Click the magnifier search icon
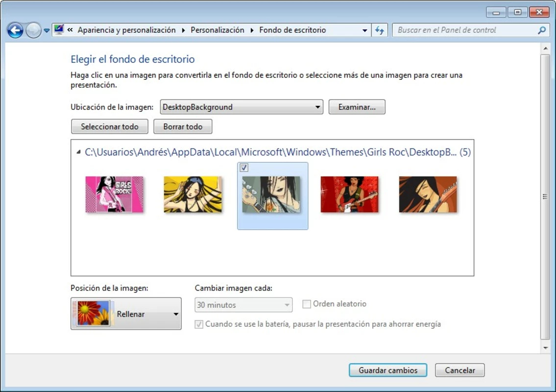The height and width of the screenshot is (392, 556). tap(541, 30)
